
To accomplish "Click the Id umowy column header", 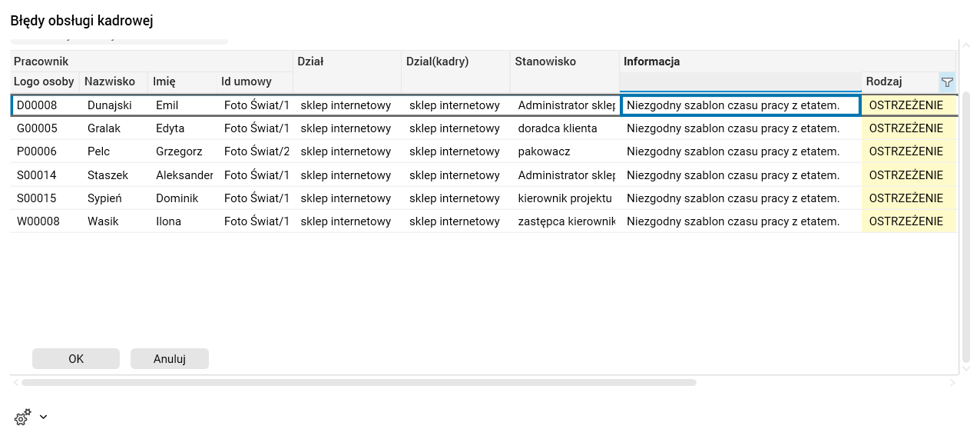I will [247, 81].
